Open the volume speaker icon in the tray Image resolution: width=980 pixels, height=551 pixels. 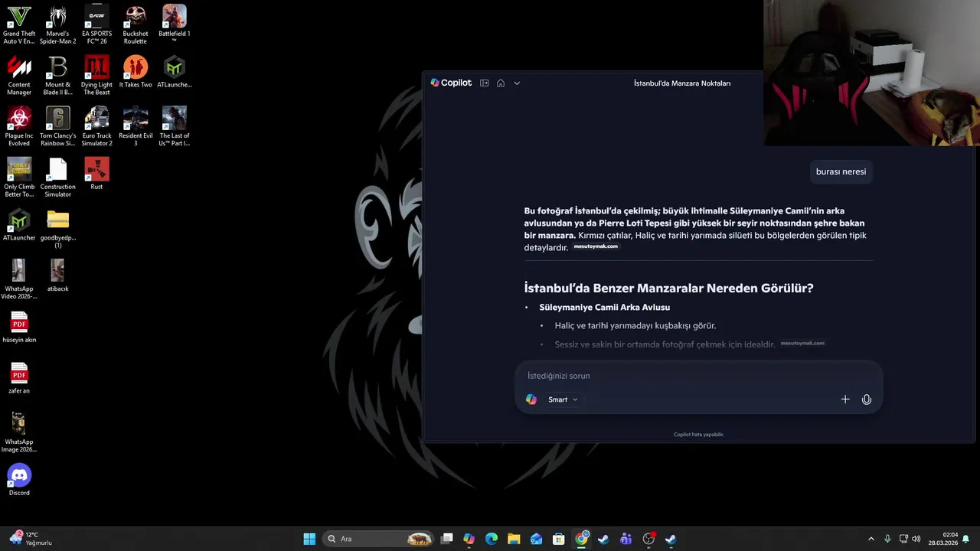pos(916,539)
